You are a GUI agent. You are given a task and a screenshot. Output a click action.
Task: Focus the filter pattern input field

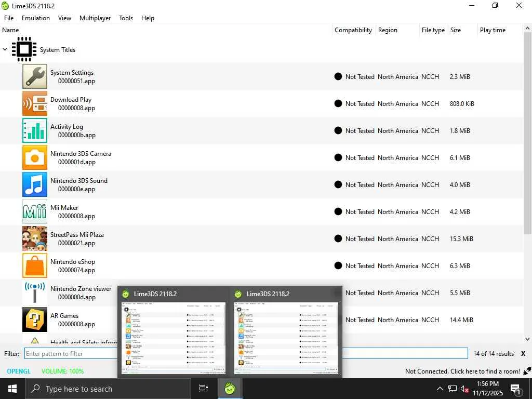click(x=246, y=353)
